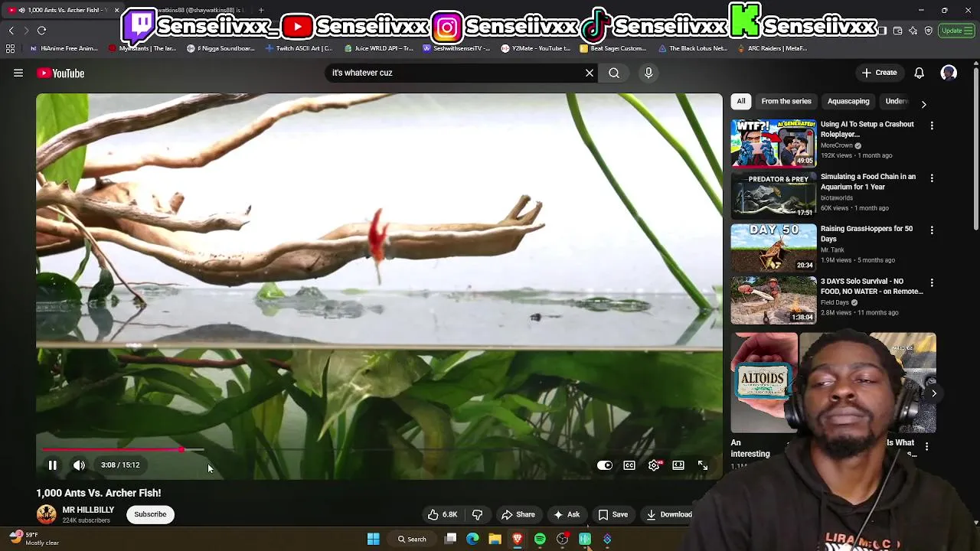Open Microsoft Edge from the taskbar

pyautogui.click(x=472, y=539)
